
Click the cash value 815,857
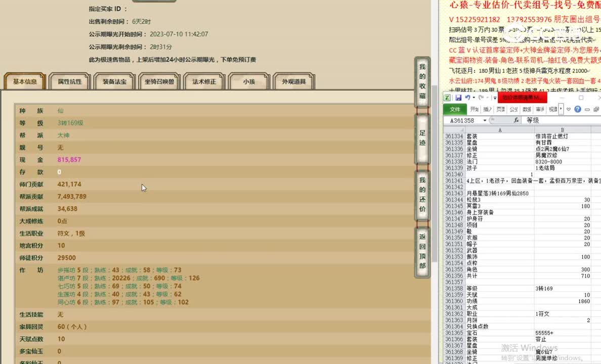69,160
